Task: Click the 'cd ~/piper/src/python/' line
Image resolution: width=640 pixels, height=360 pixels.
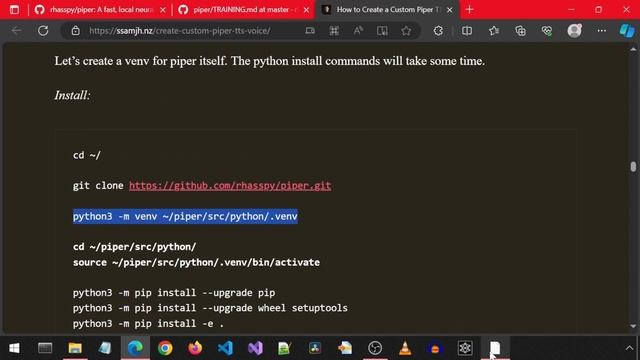Action: click(135, 247)
